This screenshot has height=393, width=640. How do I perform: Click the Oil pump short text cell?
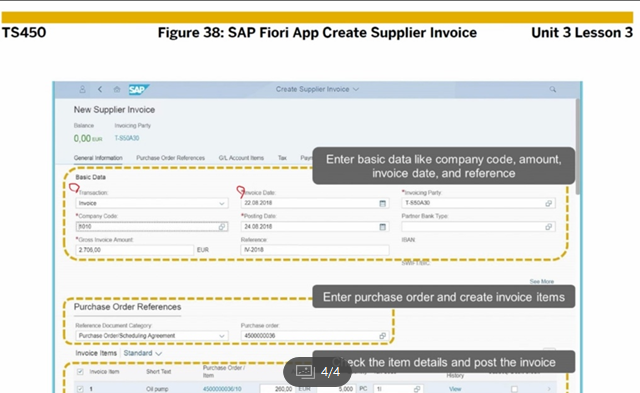coord(157,389)
